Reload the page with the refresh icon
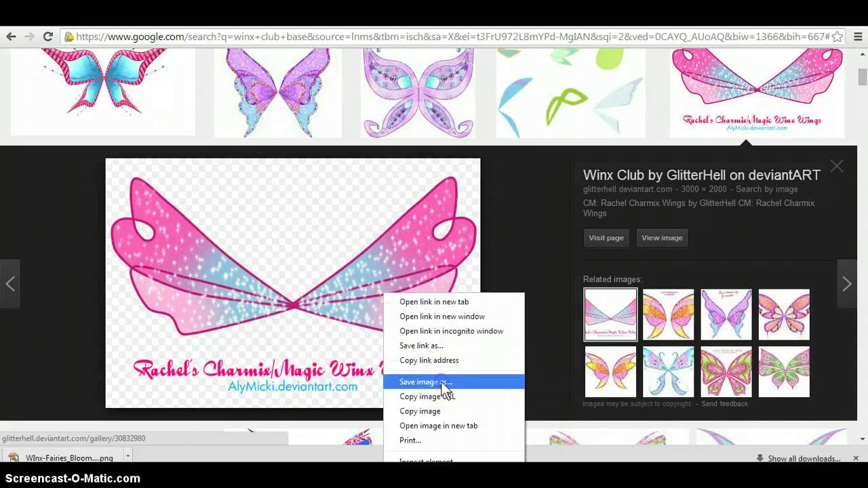Image resolution: width=868 pixels, height=488 pixels. point(47,37)
